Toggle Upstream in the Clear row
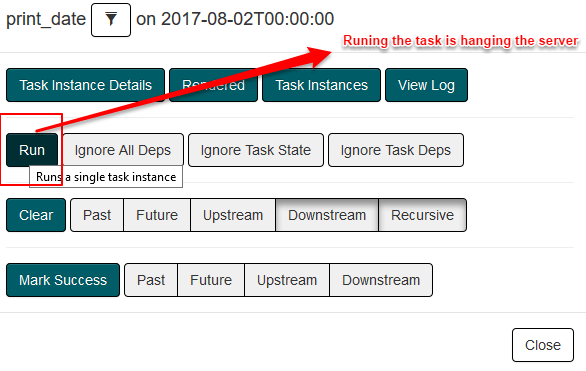 pos(233,215)
